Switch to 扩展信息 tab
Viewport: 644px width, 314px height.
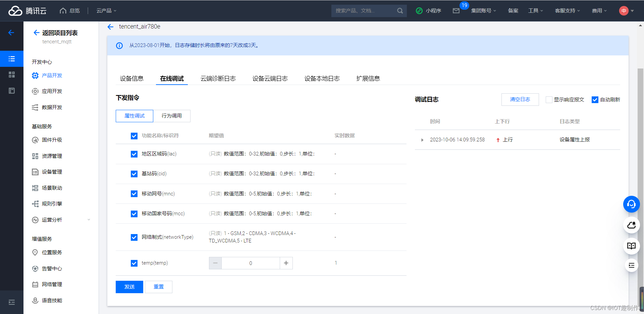coord(368,79)
